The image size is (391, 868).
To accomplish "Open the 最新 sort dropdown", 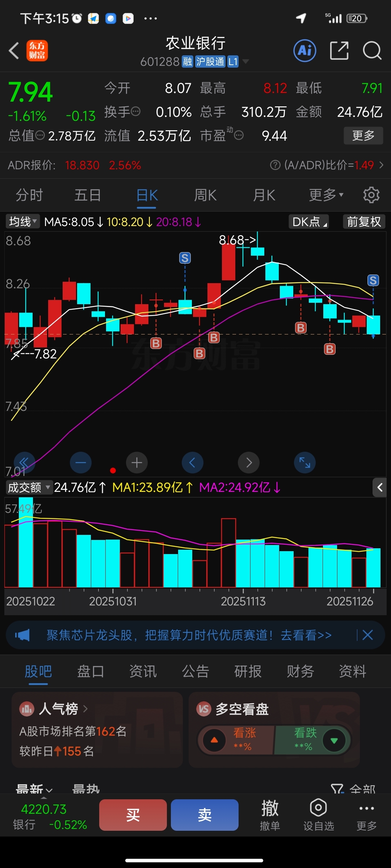I will [34, 789].
